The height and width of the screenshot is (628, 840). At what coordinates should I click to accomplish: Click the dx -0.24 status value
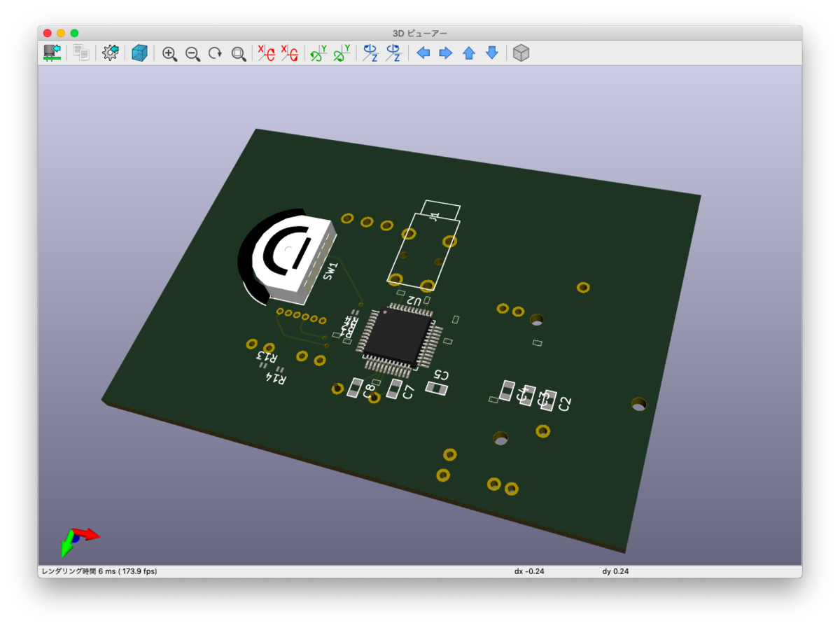529,571
